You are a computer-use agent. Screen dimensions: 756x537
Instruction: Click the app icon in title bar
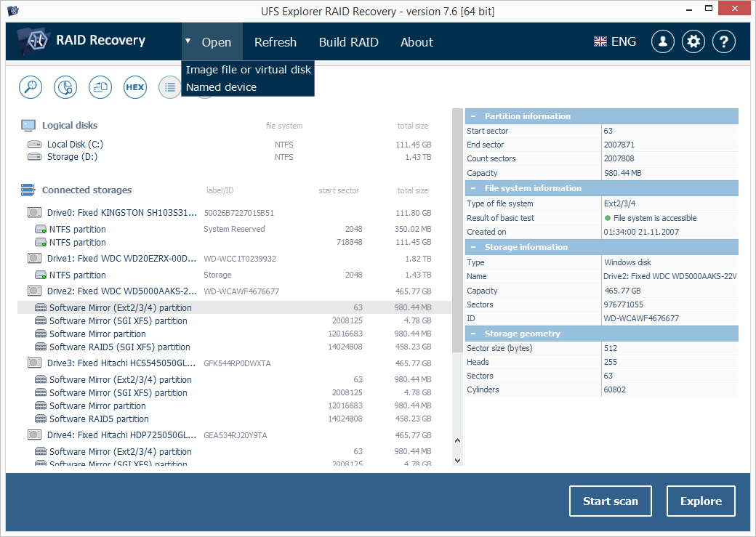tap(13, 10)
